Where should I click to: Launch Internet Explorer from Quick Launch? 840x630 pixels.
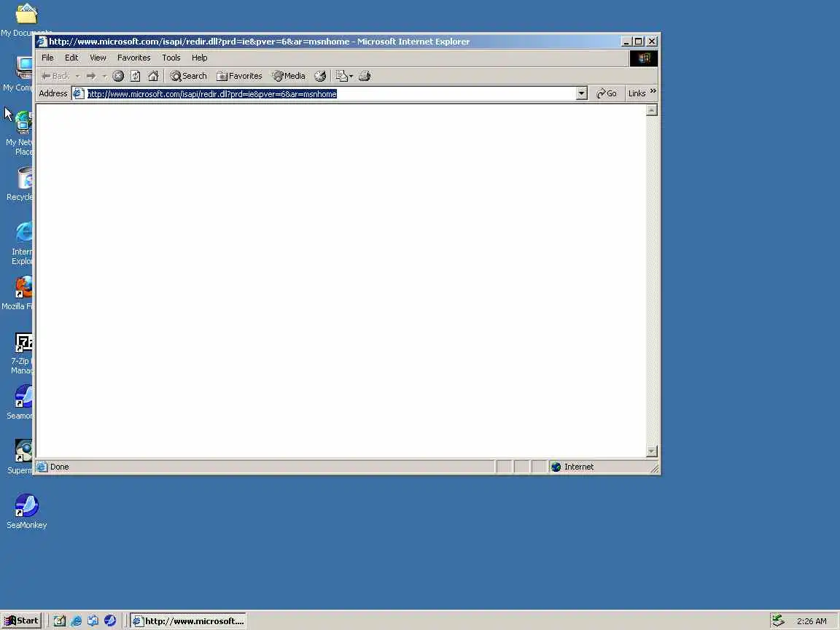coord(76,621)
